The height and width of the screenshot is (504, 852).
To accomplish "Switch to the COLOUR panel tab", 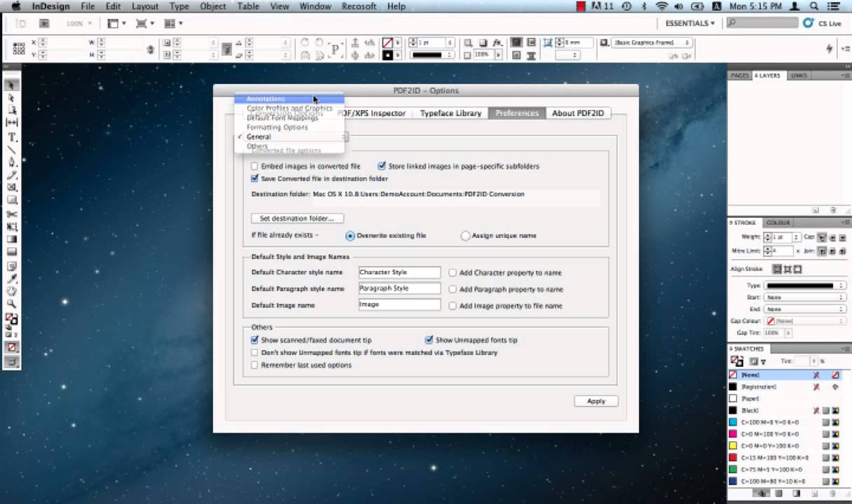I will click(x=778, y=223).
